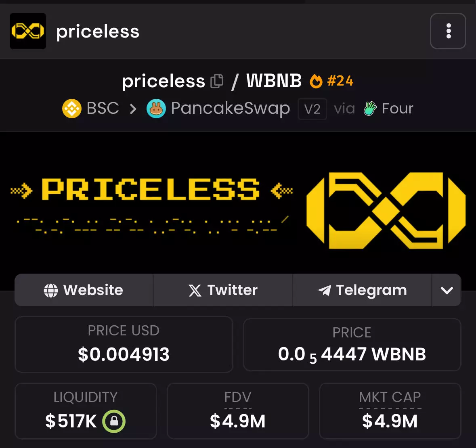Open the project Twitter page
The height and width of the screenshot is (448, 476).
point(223,290)
